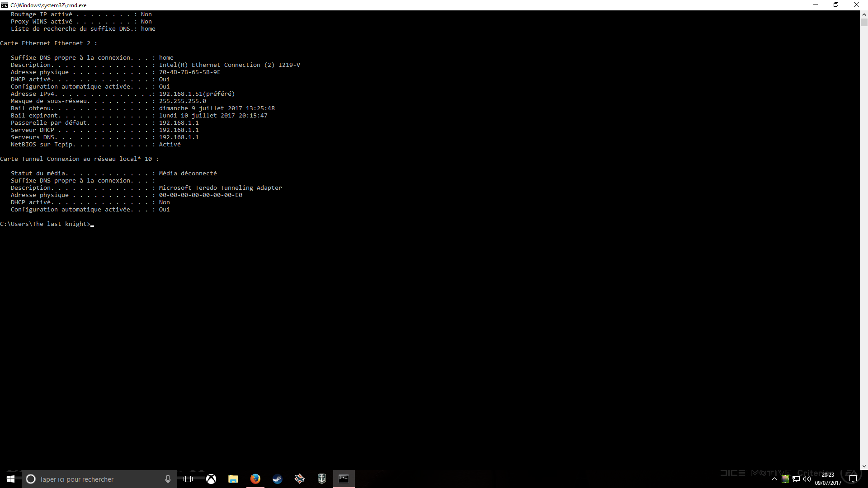
Task: Launch the Xbox app from taskbar
Action: point(211,479)
